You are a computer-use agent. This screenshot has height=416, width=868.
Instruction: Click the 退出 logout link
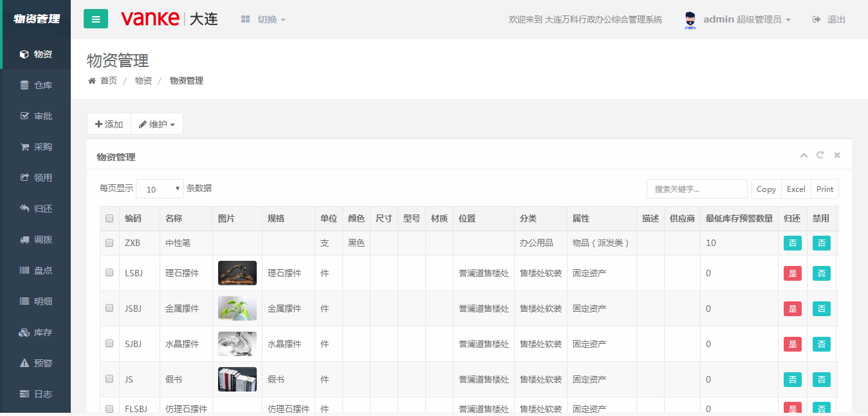tap(829, 19)
